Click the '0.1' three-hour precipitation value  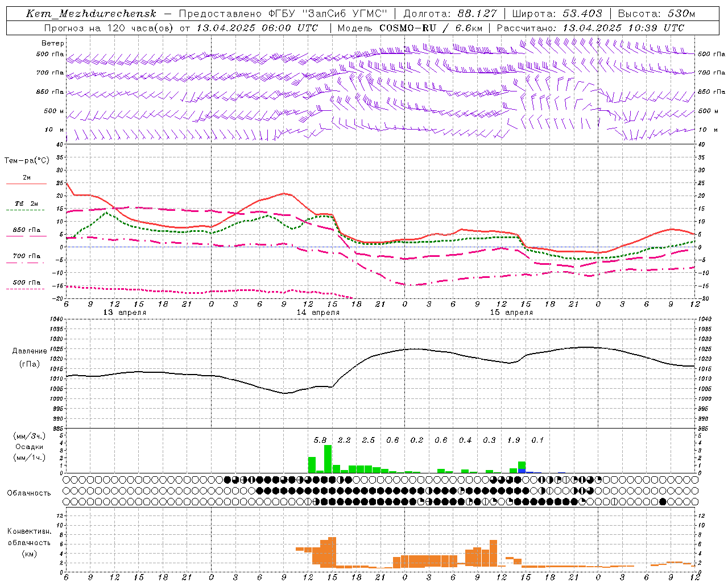(537, 440)
